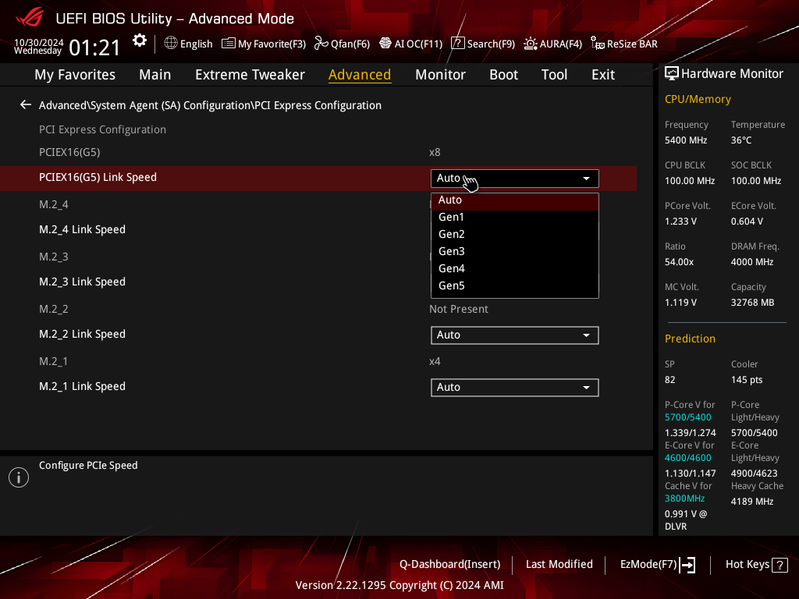This screenshot has height=599, width=799.
Task: Click the Last Modified button
Action: tap(559, 564)
